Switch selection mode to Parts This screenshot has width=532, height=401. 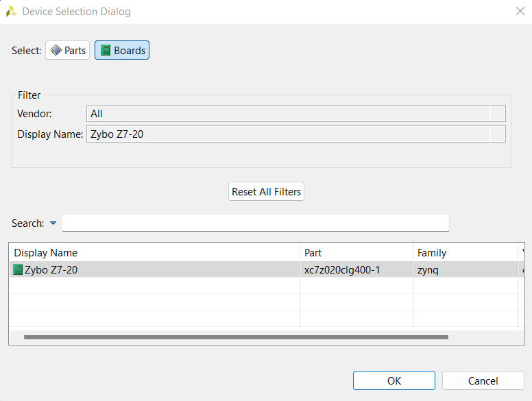68,51
